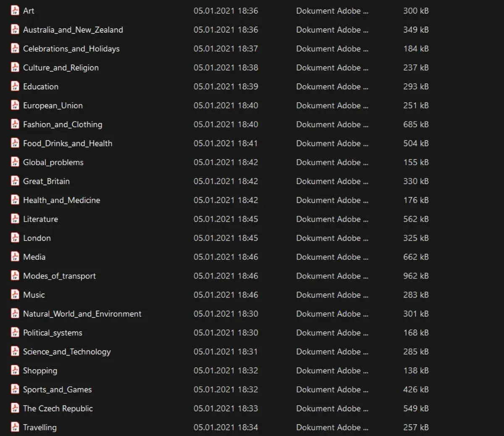Click the type label in the Art row

coord(332,10)
